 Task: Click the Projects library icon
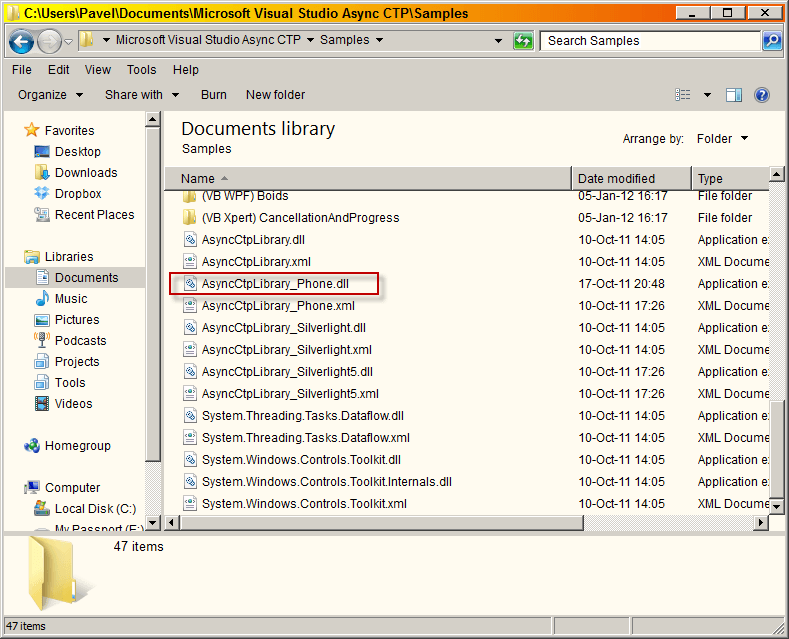pos(42,362)
